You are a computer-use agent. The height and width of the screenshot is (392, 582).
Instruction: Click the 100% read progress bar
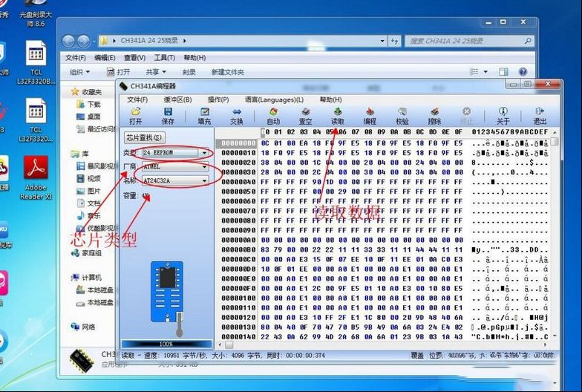pyautogui.click(x=166, y=344)
